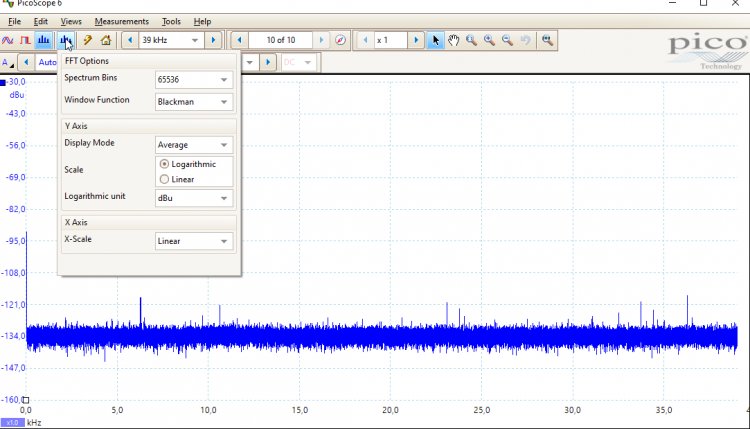Increase the x 1 zoom factor
Image resolution: width=750 pixels, height=429 pixels.
point(416,40)
